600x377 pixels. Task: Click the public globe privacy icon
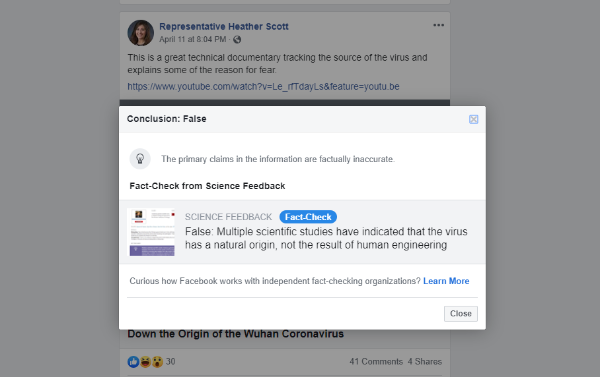point(237,39)
